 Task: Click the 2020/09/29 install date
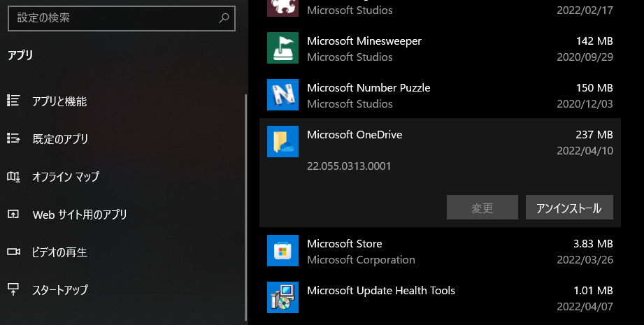pyautogui.click(x=585, y=57)
